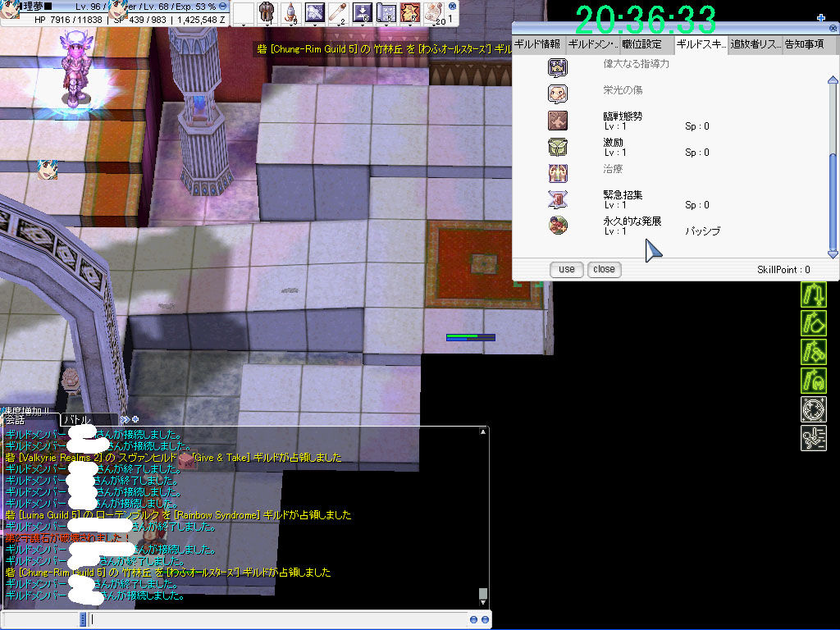
Task: Click the coat armor item in hotbar
Action: [x=267, y=13]
